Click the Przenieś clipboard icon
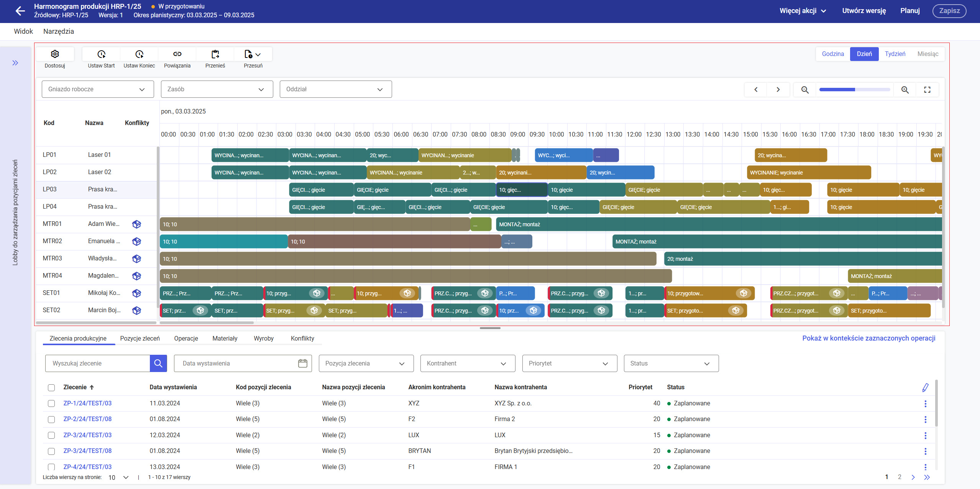The height and width of the screenshot is (489, 980). (215, 54)
